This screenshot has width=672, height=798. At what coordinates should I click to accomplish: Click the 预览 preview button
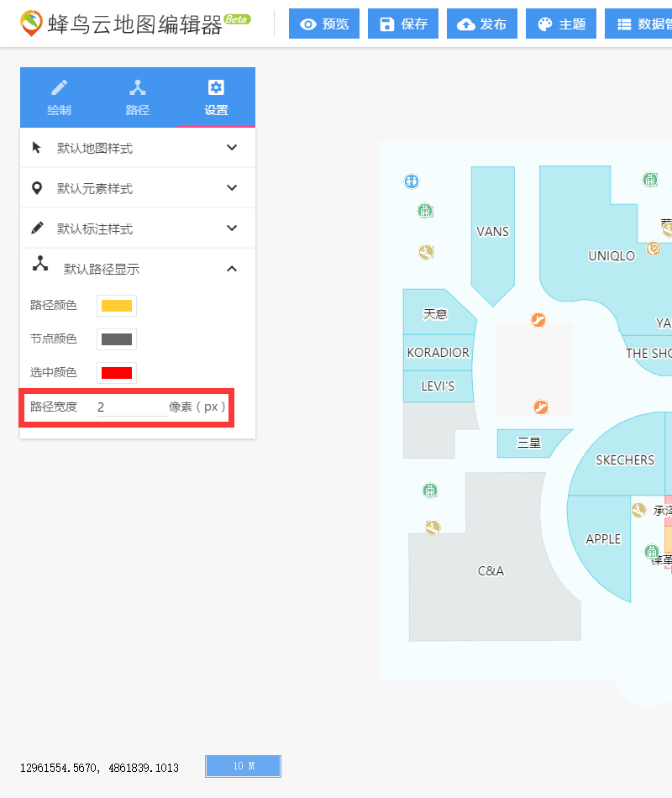[x=324, y=24]
